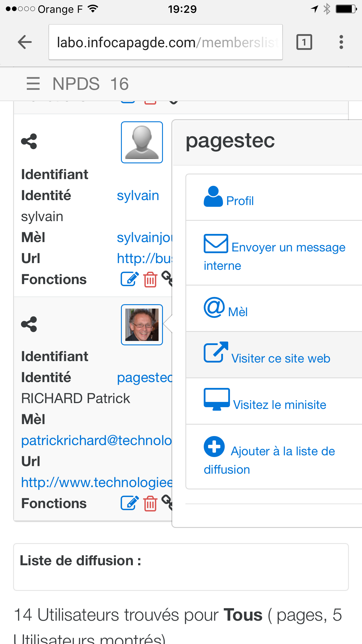Edit user pagestec with pencil icon

129,503
